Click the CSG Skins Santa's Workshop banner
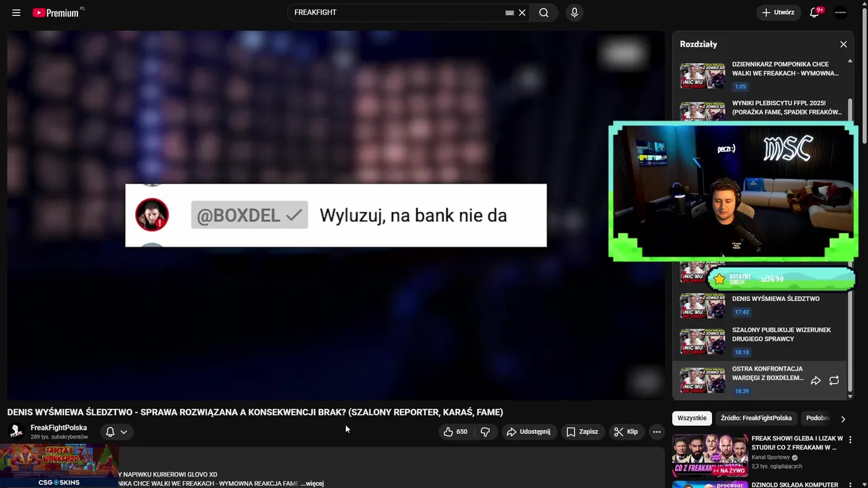This screenshot has height=488, width=868. click(59, 466)
